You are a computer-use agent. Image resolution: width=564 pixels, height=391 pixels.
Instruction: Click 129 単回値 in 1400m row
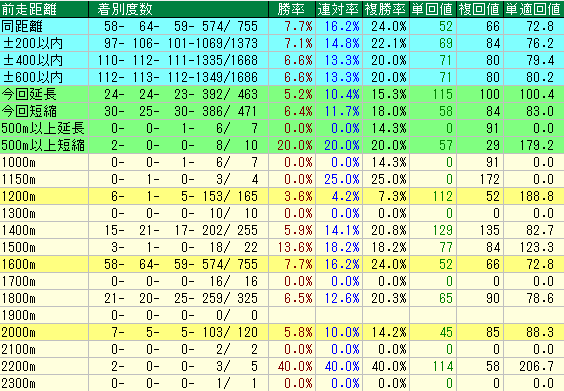[443, 230]
